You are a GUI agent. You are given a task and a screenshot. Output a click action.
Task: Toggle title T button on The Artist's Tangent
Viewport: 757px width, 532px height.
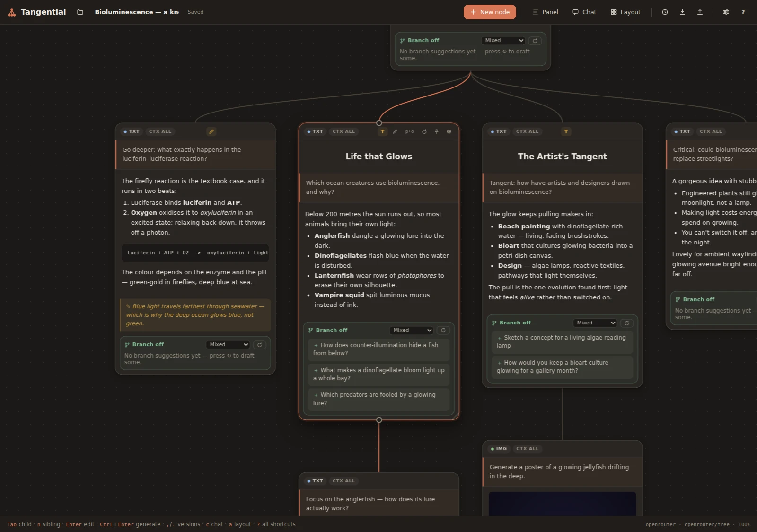click(x=566, y=131)
